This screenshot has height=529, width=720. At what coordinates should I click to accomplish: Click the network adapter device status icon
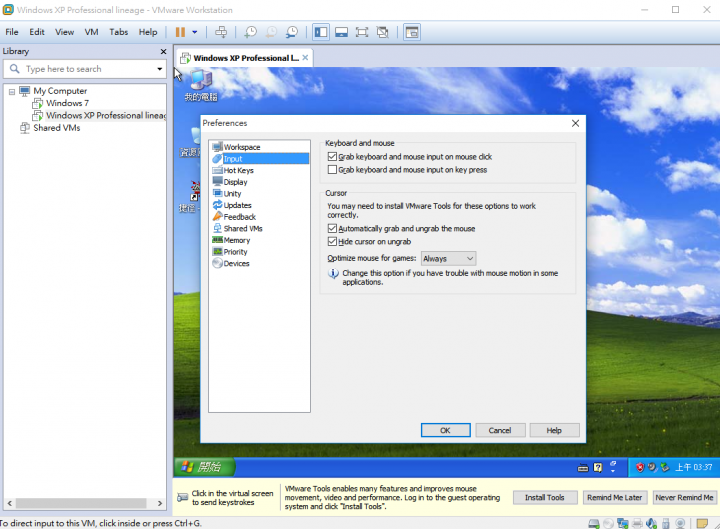[x=623, y=523]
